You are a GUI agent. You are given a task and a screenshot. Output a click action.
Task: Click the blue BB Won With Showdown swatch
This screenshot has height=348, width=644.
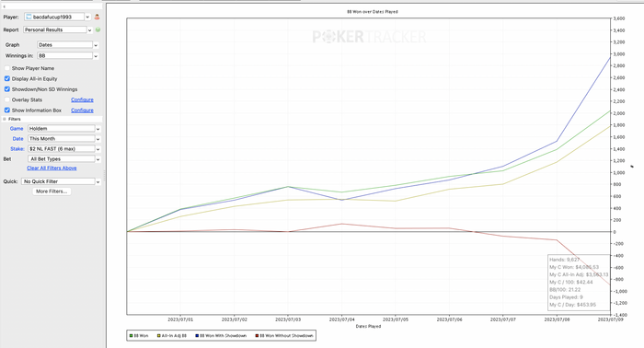tap(197, 336)
